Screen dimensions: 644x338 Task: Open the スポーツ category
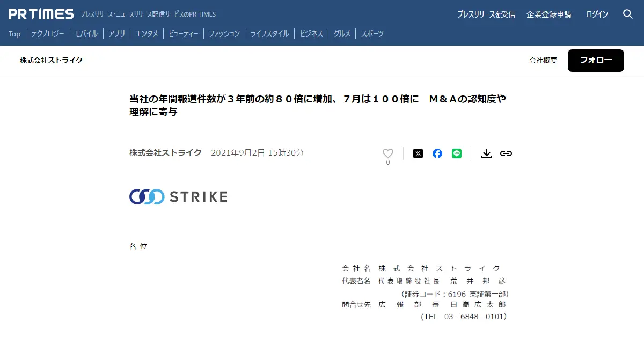[372, 34]
